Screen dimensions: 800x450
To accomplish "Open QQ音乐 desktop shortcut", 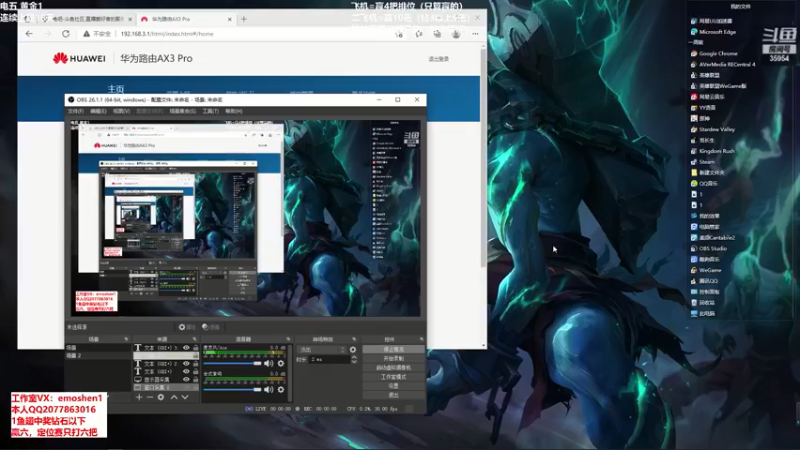I will coord(704,183).
